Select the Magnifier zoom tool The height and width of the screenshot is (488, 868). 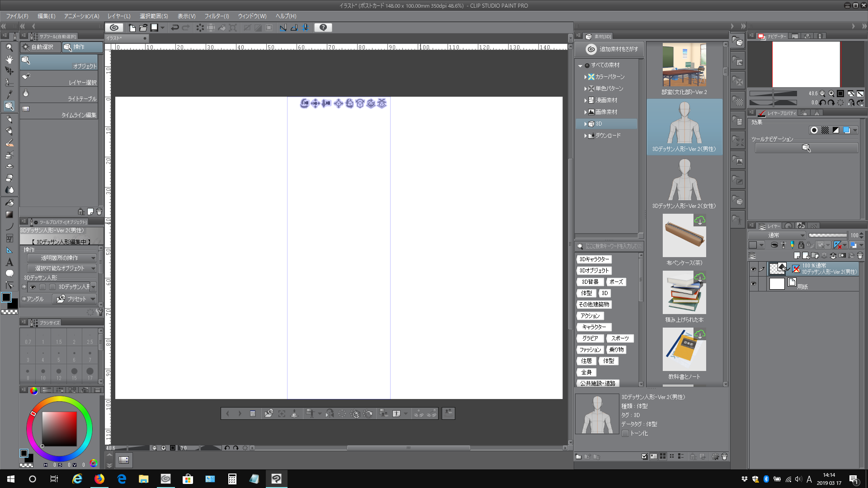tap(9, 47)
